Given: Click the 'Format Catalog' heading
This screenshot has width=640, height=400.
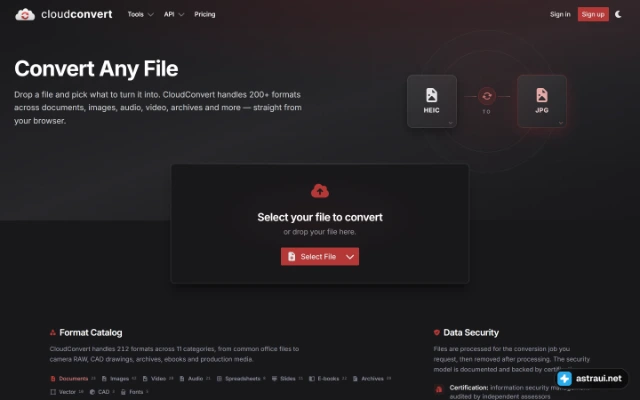Looking at the screenshot, I should (x=91, y=333).
